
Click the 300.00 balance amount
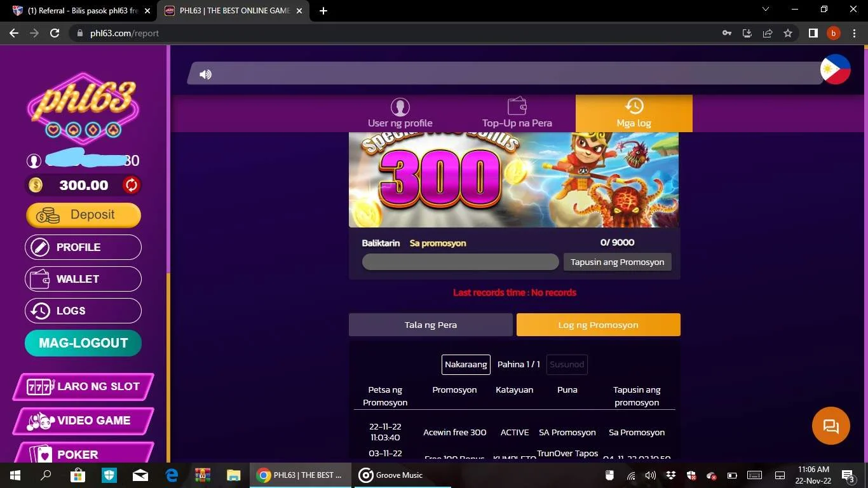click(84, 186)
